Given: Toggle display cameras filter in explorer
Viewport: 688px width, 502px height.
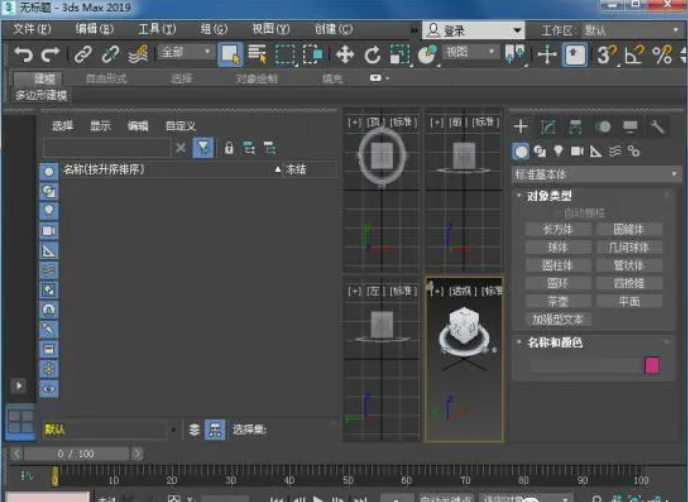Looking at the screenshot, I should pos(49,231).
